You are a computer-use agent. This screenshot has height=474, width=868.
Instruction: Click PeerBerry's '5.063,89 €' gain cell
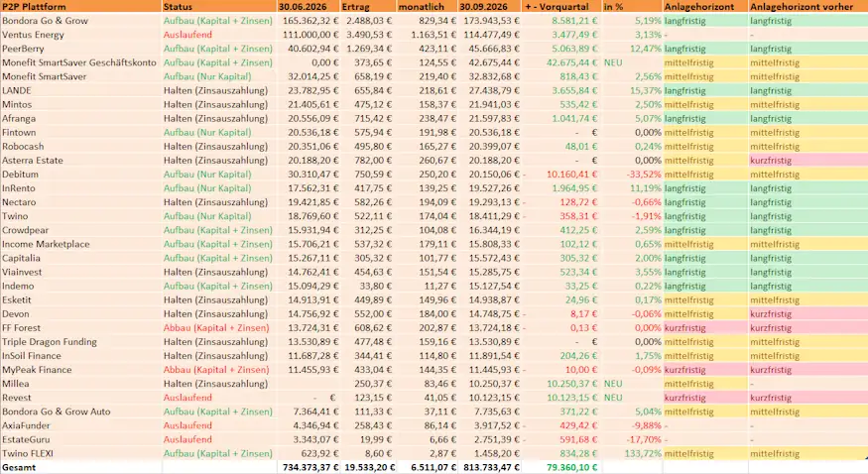pyautogui.click(x=561, y=49)
